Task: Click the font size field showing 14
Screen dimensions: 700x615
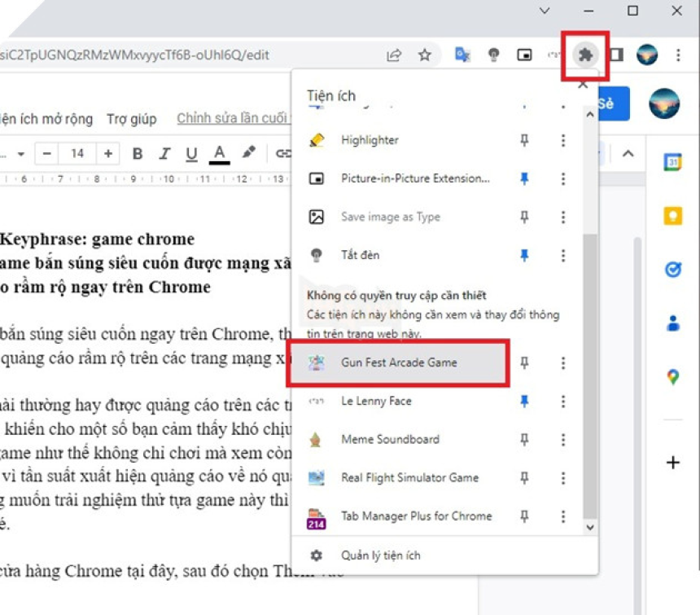Action: (x=77, y=154)
